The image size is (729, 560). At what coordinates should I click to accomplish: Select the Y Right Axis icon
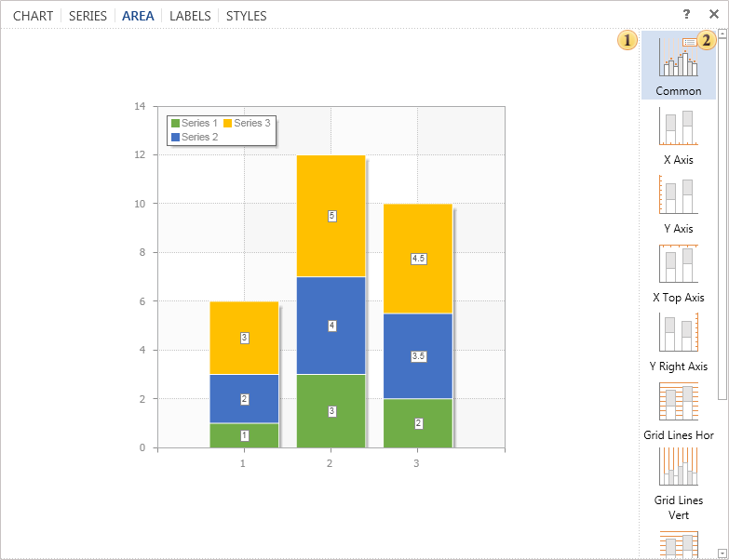click(678, 333)
